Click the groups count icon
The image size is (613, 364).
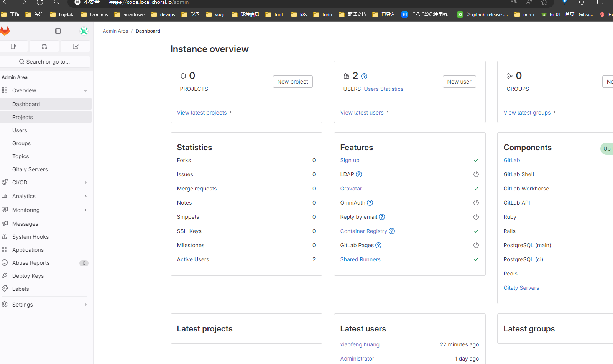(x=510, y=76)
